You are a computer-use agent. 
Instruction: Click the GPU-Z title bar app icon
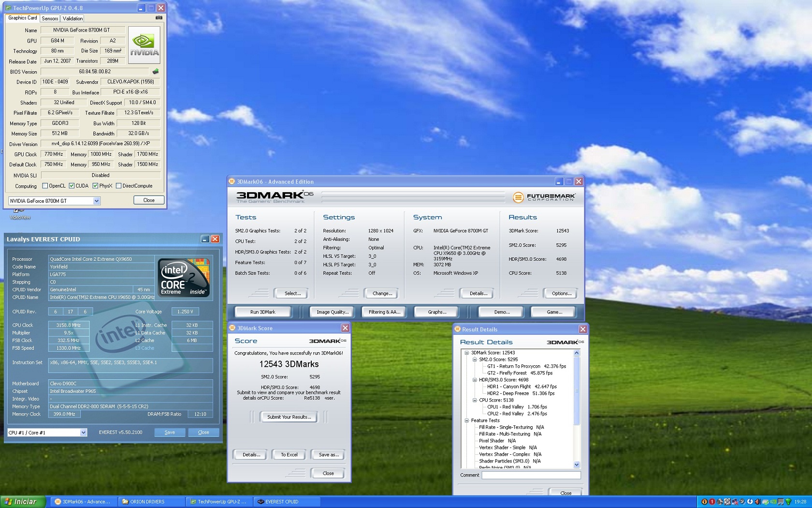point(8,8)
